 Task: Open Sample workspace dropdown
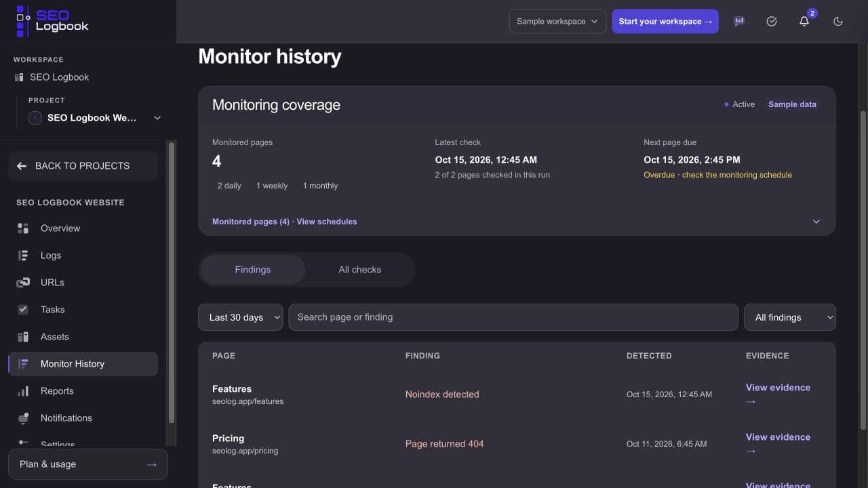pyautogui.click(x=557, y=21)
